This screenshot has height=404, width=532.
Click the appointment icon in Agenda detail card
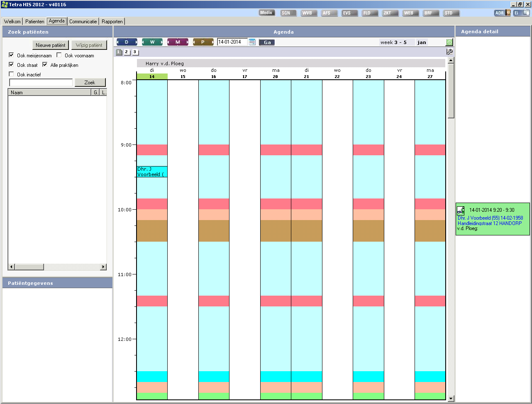pos(461,211)
